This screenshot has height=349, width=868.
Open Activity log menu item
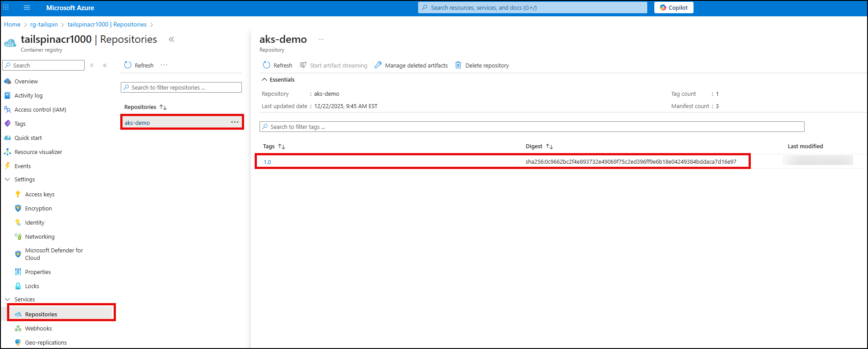point(29,96)
